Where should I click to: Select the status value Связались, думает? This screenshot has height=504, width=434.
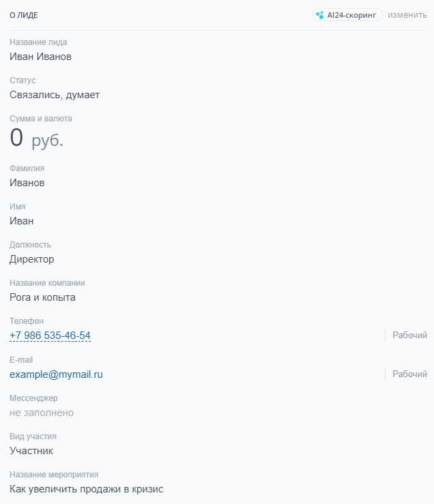[x=55, y=95]
